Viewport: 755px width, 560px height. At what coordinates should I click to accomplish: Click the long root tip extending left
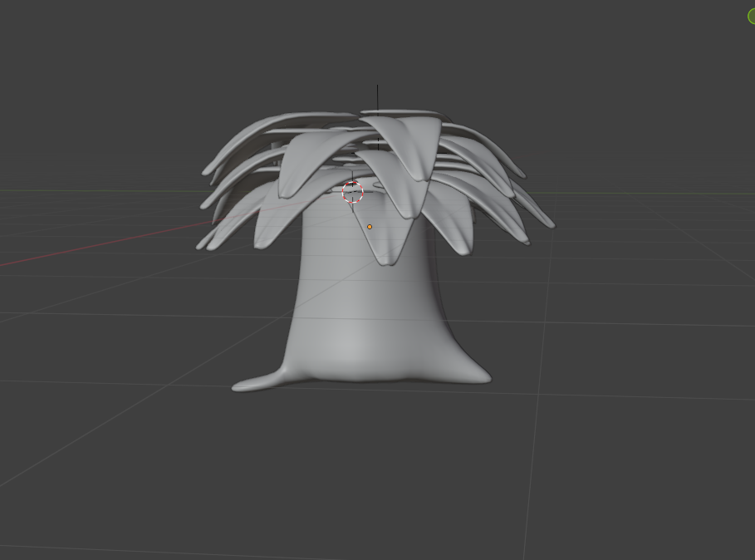click(243, 386)
